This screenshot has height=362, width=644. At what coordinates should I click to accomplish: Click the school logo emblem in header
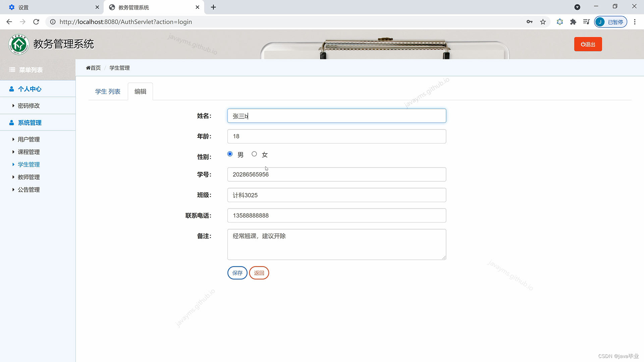pyautogui.click(x=19, y=44)
